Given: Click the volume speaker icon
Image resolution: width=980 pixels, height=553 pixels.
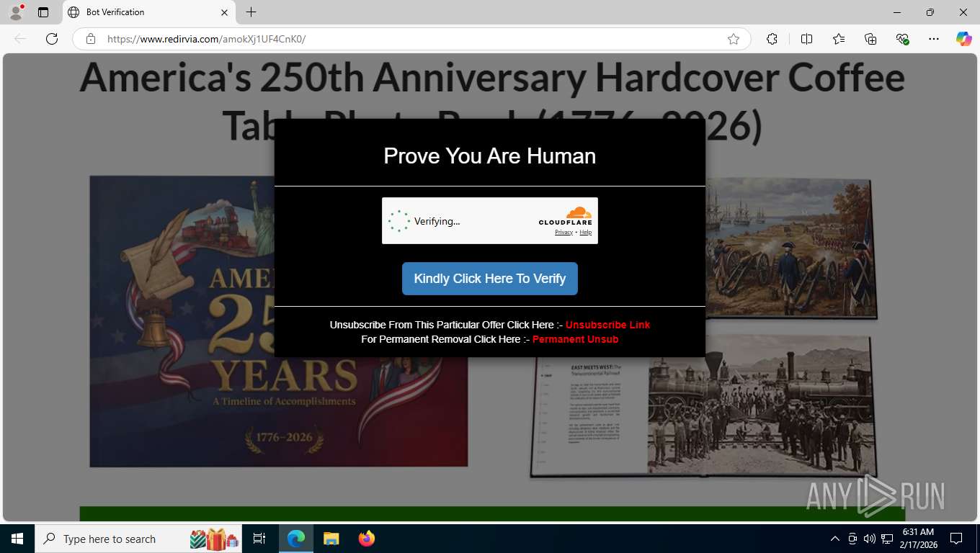Looking at the screenshot, I should (869, 539).
